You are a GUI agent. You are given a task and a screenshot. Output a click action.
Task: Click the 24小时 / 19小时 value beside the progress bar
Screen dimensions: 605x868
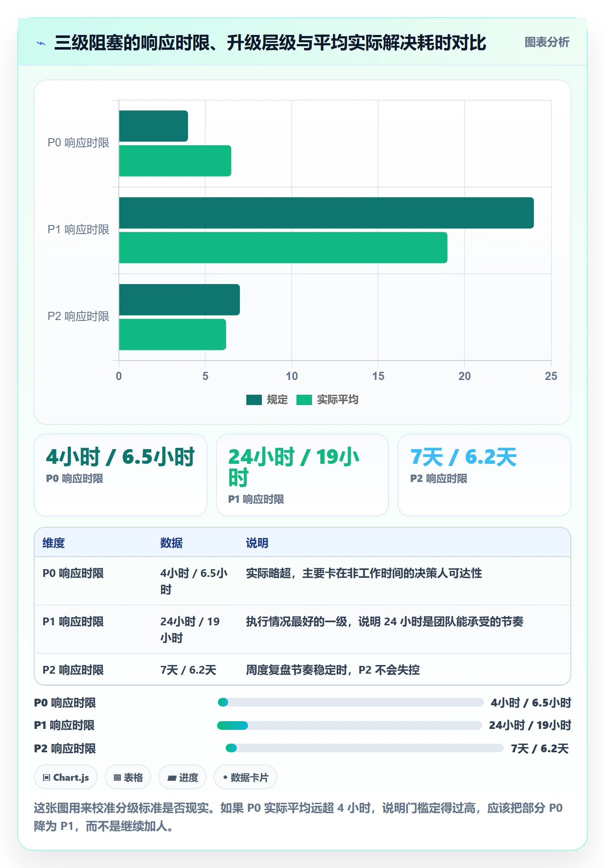530,725
